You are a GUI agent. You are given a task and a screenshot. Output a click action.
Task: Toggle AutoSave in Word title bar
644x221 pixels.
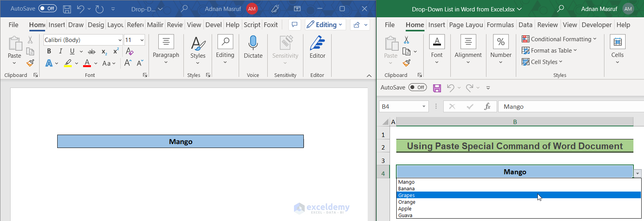pos(47,9)
